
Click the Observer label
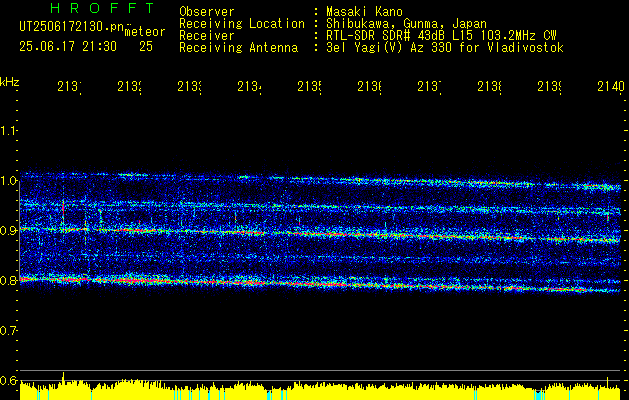pyautogui.click(x=207, y=12)
